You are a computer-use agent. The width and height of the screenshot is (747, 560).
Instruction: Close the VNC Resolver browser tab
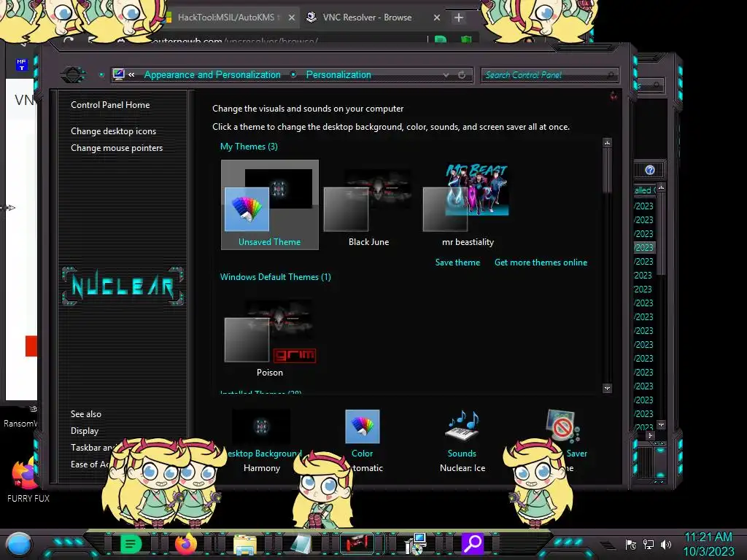coord(437,17)
